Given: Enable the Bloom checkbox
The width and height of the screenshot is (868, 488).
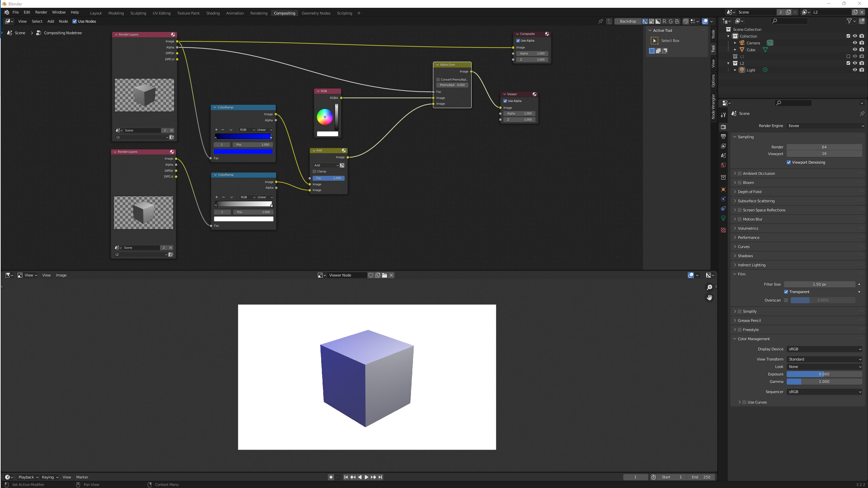Looking at the screenshot, I should click(740, 183).
